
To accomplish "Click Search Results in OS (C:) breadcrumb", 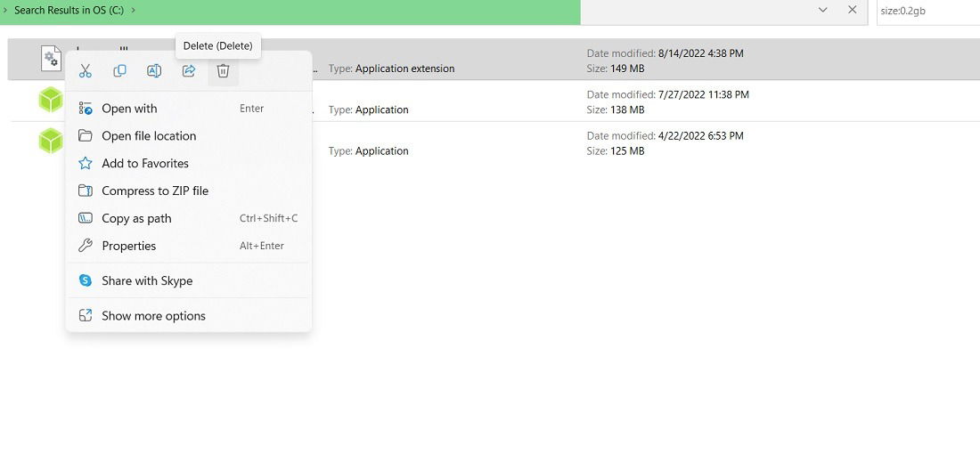I will click(69, 11).
